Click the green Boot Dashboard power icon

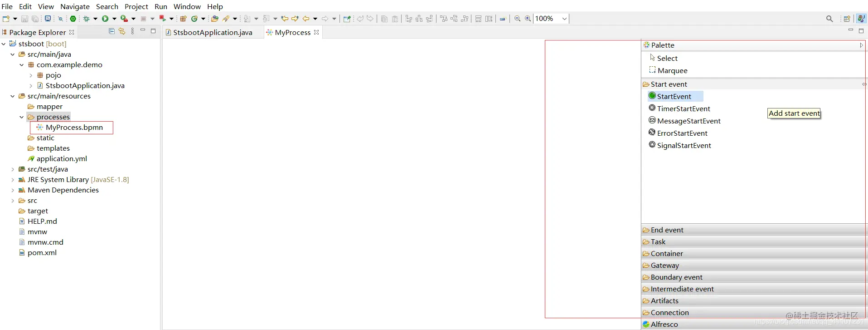click(x=73, y=19)
